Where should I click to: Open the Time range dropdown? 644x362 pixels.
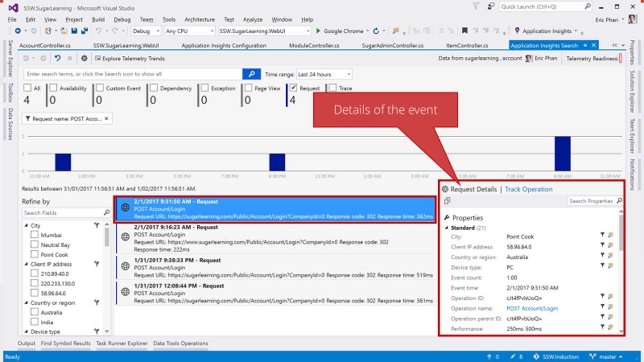coord(324,74)
